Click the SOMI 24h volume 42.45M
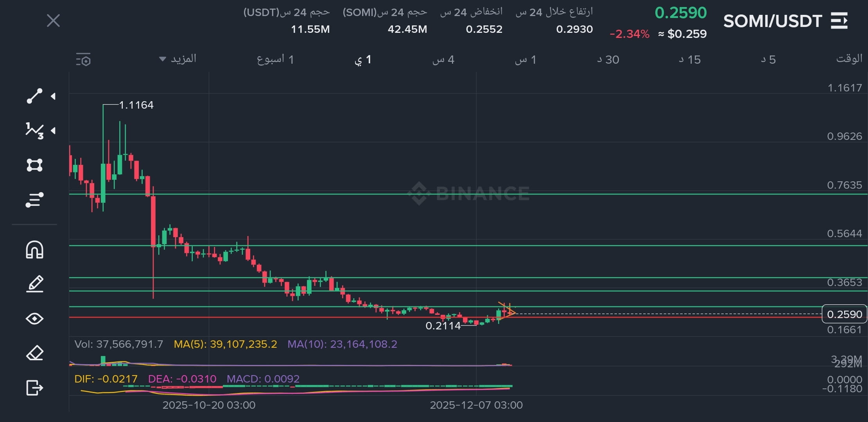The height and width of the screenshot is (422, 868). pos(407,29)
